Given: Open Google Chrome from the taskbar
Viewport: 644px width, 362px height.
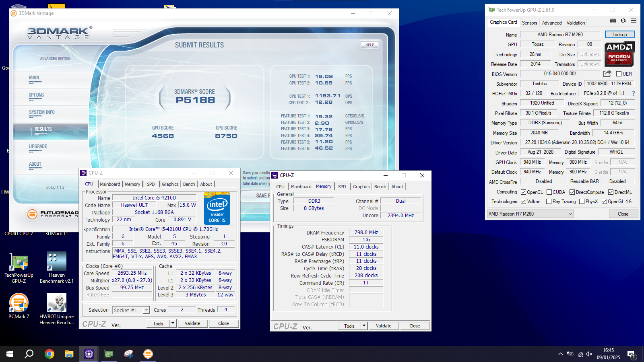Looking at the screenshot, I should click(x=50, y=354).
